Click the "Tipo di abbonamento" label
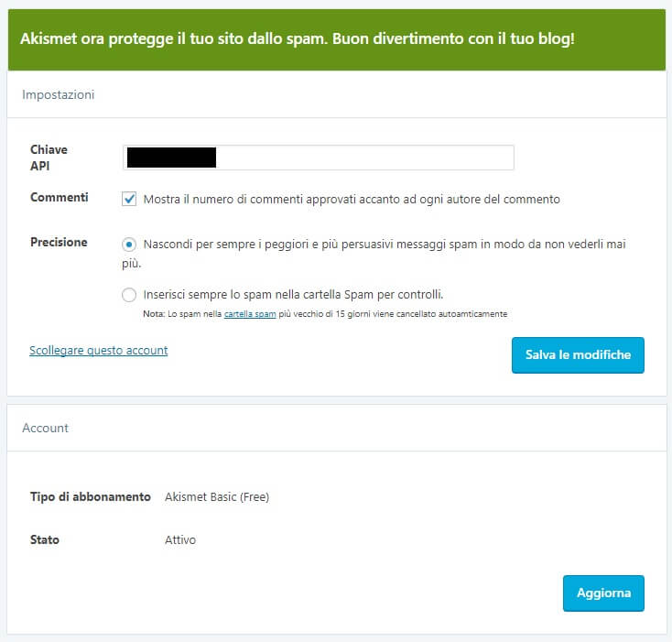 tap(91, 497)
